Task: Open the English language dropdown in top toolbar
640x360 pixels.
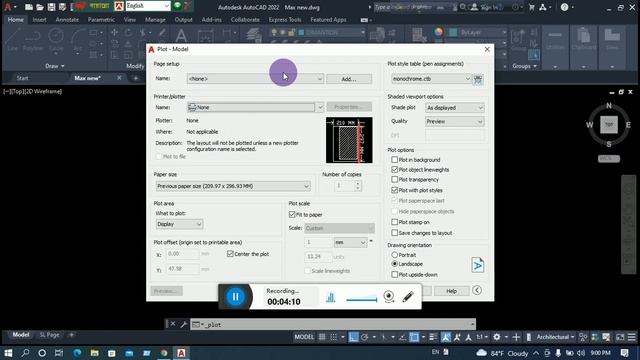Action: click(x=148, y=6)
